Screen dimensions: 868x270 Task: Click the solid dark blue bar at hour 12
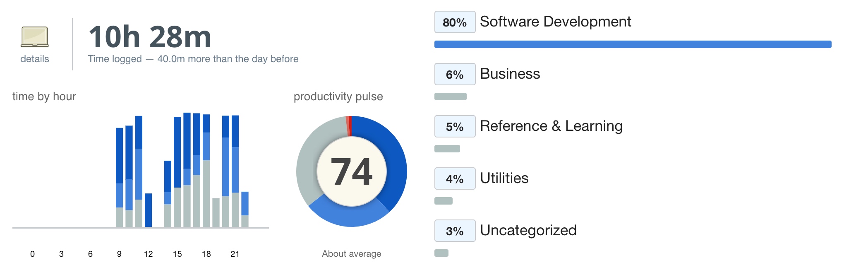point(148,210)
